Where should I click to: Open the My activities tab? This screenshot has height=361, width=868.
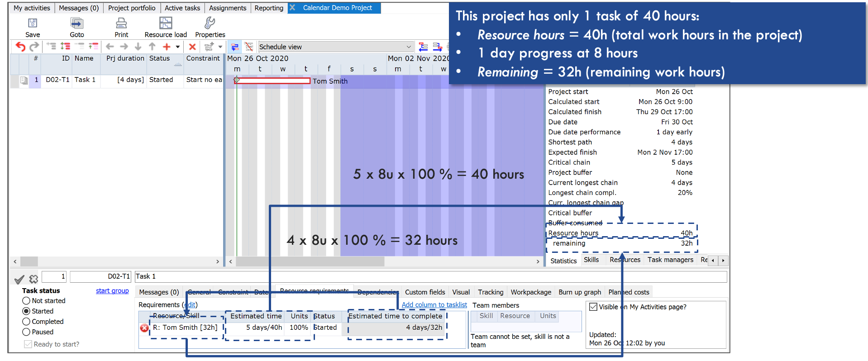(x=32, y=8)
